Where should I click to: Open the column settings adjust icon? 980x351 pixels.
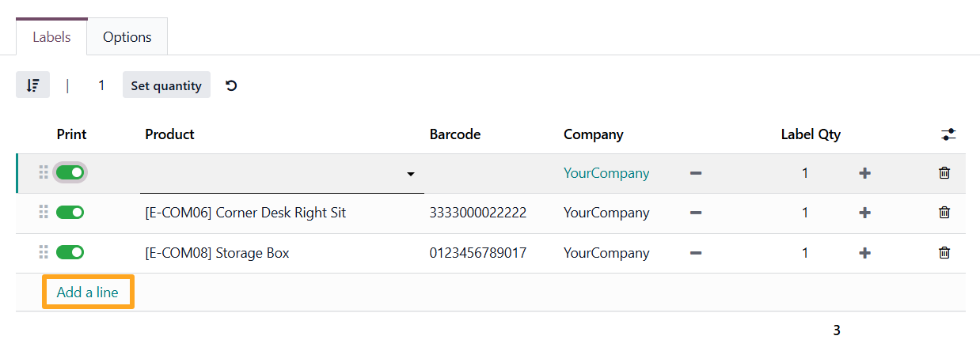coord(948,134)
